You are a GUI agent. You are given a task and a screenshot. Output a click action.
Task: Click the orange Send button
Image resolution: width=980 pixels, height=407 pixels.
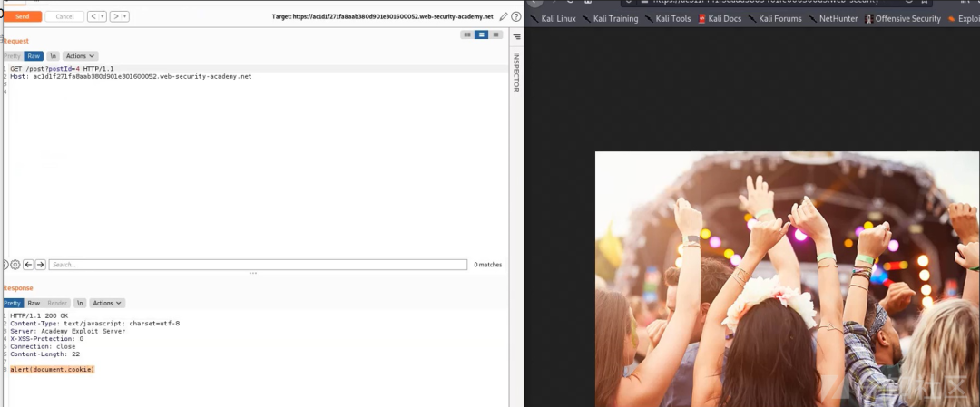[23, 17]
